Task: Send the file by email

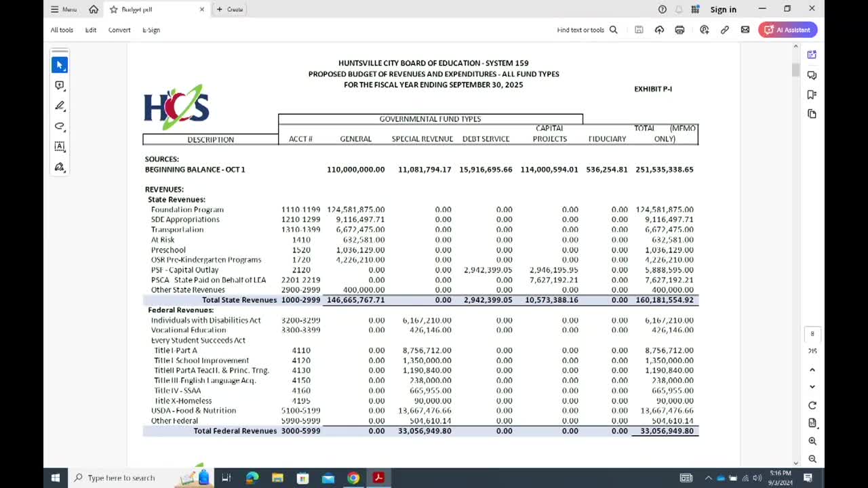Action: (745, 30)
